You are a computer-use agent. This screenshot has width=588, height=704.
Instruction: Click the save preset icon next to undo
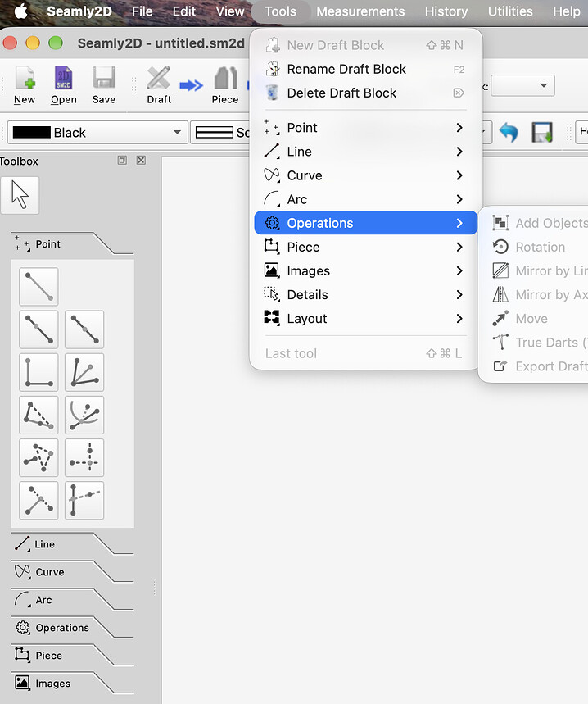(542, 133)
